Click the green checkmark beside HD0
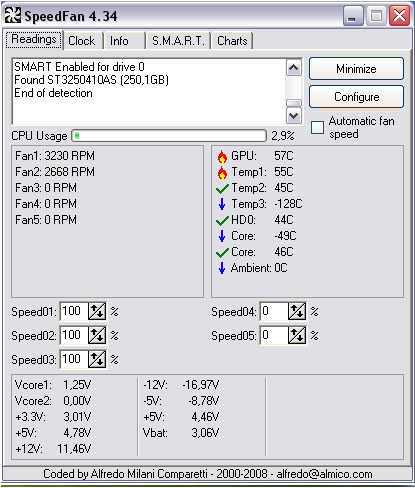 [222, 220]
